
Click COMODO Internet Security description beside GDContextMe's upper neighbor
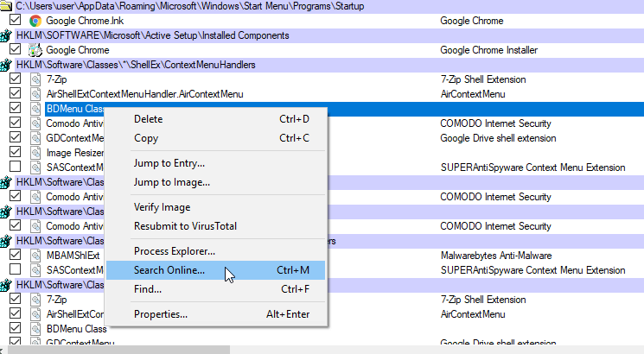(495, 123)
